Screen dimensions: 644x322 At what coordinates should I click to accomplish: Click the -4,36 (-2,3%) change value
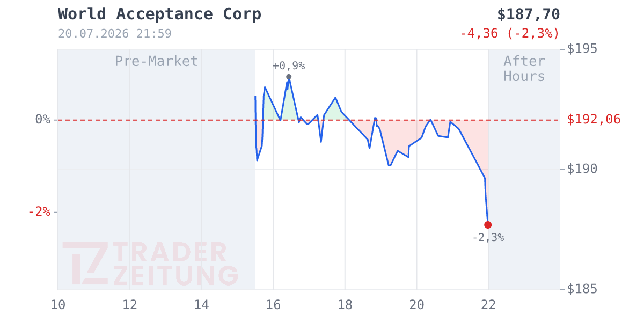510,34
